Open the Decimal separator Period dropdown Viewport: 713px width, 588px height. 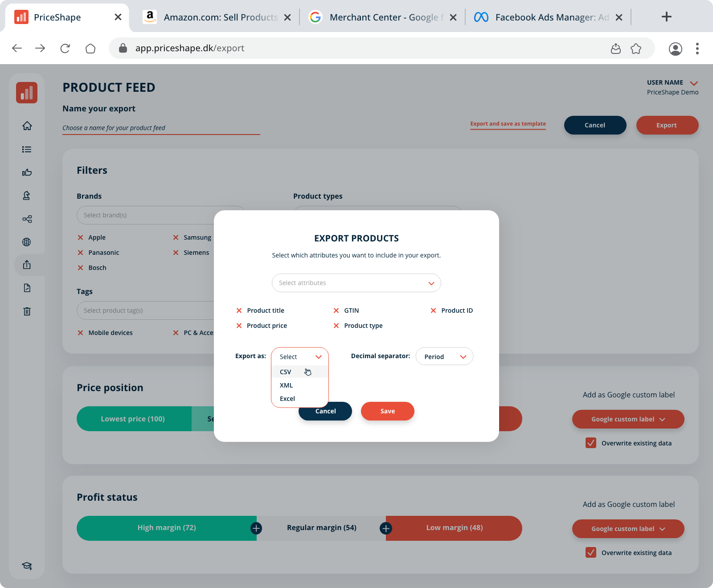[444, 356]
